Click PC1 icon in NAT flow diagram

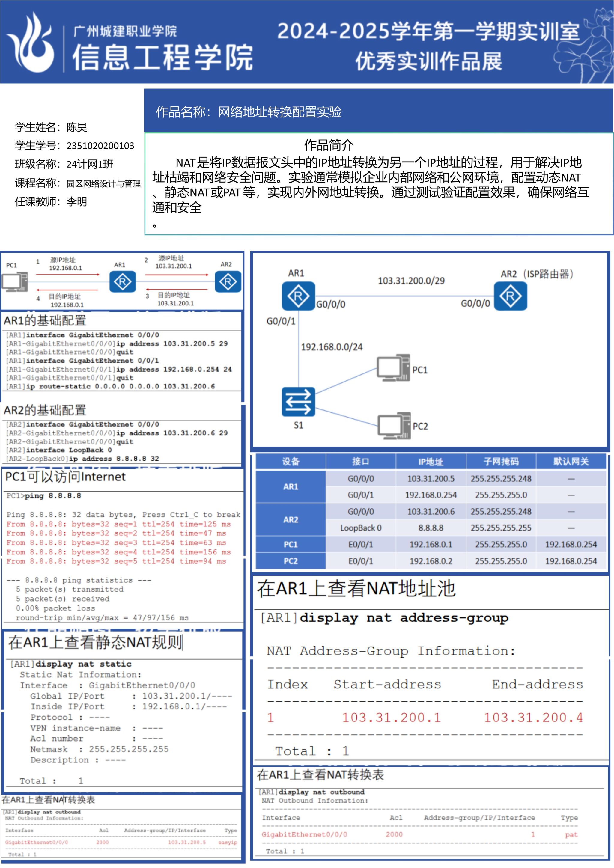(x=14, y=282)
